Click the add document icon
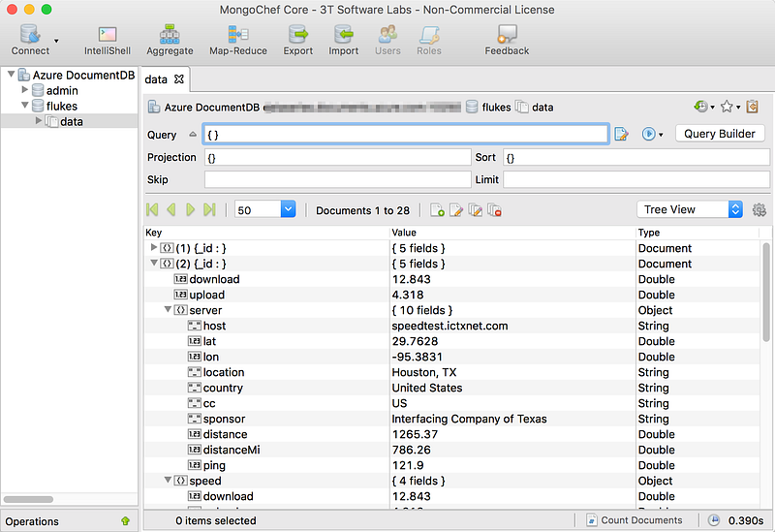 (x=437, y=210)
